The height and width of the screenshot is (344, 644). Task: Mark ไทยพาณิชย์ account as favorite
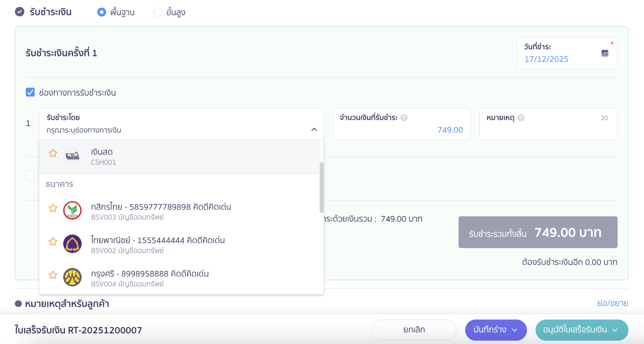coord(53,241)
